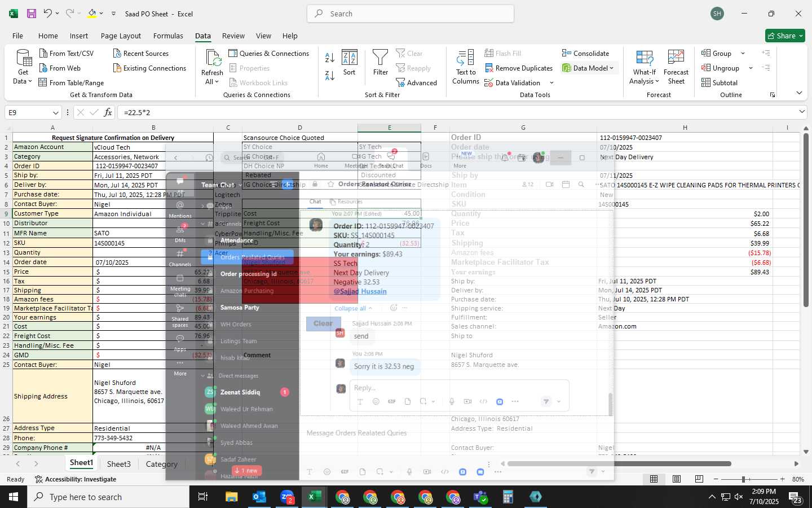Image resolution: width=812 pixels, height=508 pixels.
Task: Click the zoom slider handle
Action: pyautogui.click(x=743, y=479)
